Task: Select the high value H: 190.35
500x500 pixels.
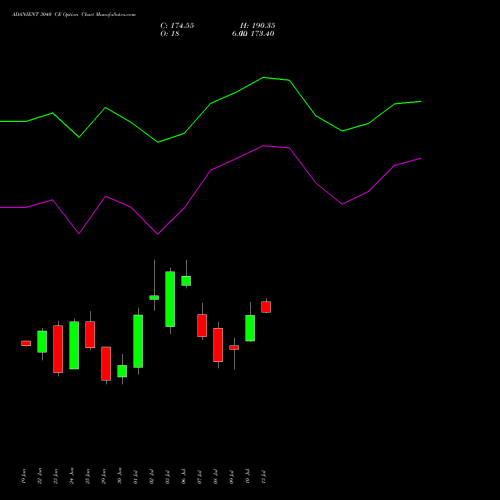Action: tap(258, 26)
